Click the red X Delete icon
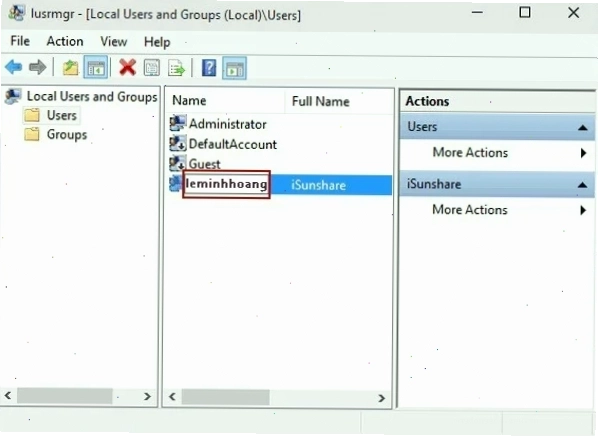This screenshot has height=437, width=598. (127, 67)
